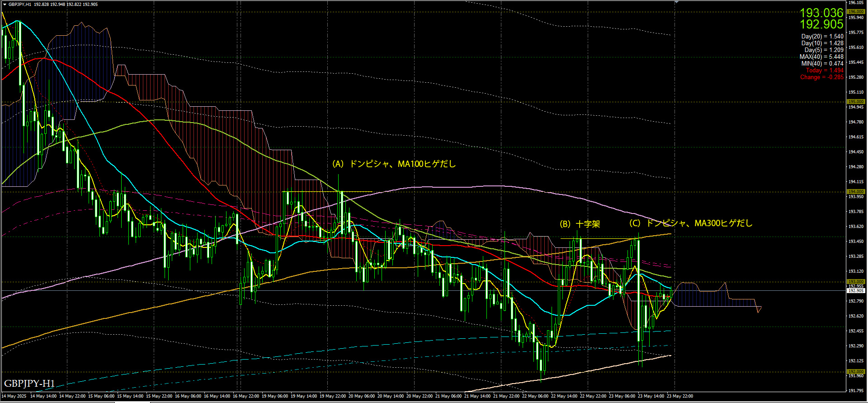Click the 196.105 price scale value

point(856,3)
